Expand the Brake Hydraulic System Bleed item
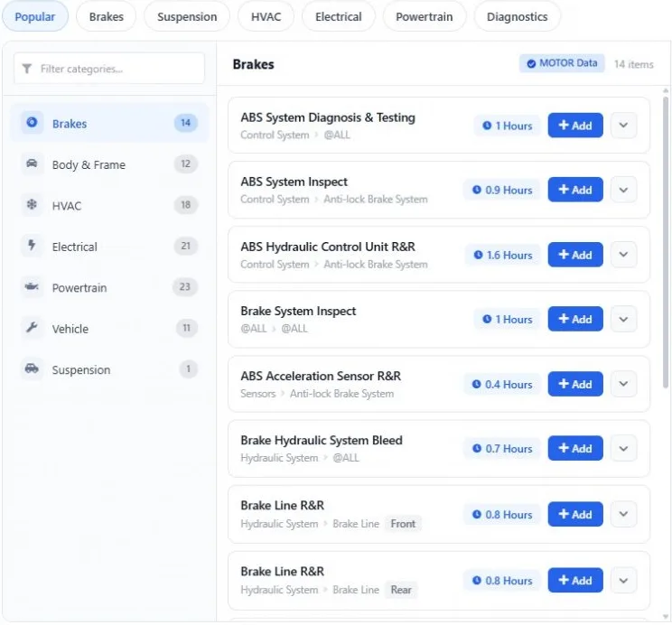The image size is (672, 625). [623, 448]
